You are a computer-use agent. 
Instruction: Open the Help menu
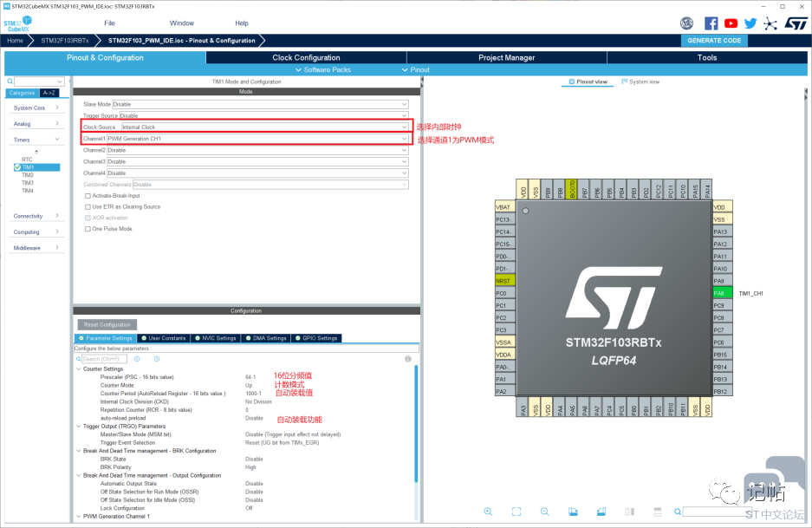click(x=241, y=23)
